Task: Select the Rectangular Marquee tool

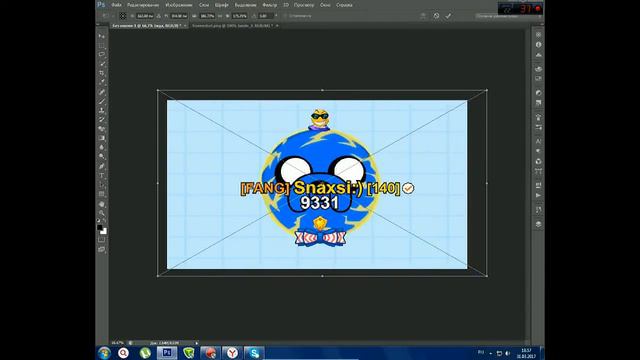Action: 101,45
